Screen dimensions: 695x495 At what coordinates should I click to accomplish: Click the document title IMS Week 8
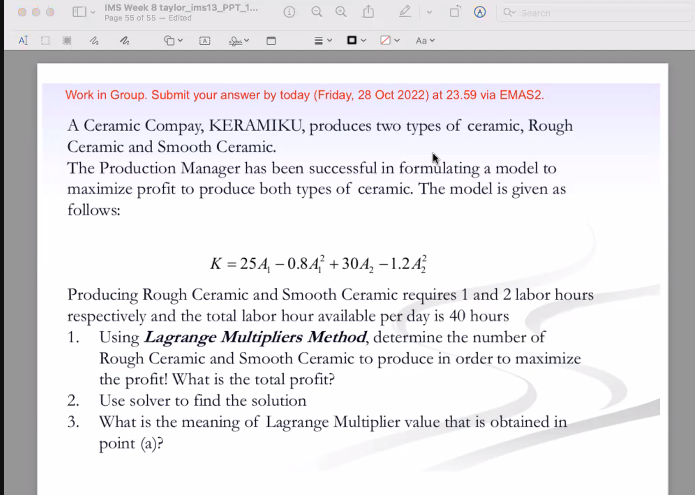click(x=181, y=8)
